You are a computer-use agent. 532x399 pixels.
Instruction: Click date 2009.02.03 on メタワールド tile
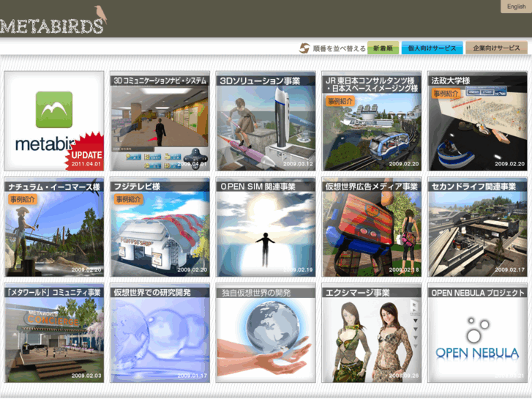point(86,376)
